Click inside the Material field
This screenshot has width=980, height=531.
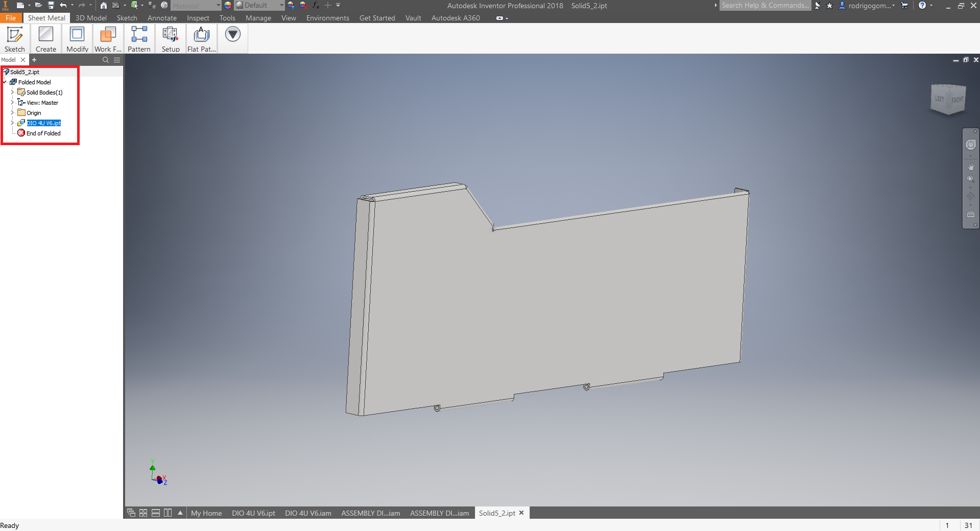coord(196,6)
